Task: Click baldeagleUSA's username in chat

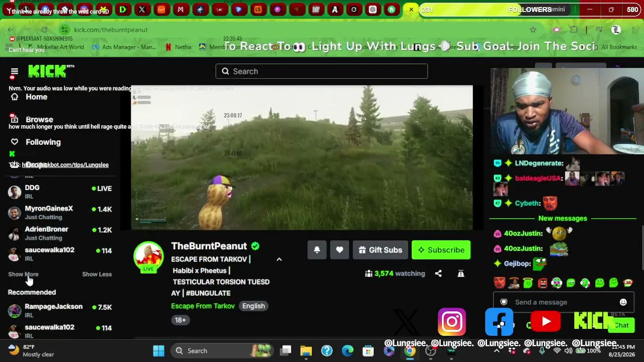Action: click(537, 178)
